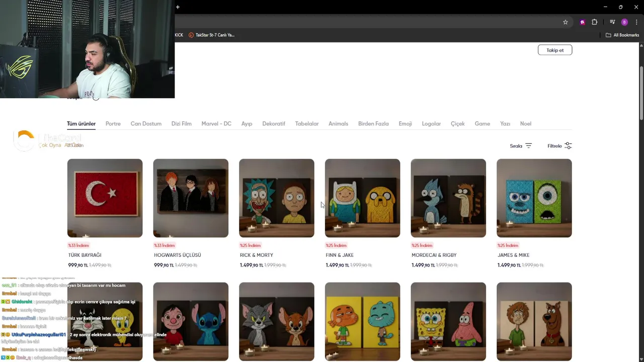644x362 pixels.
Task: Open the Türk Bayrağı product image
Action: (105, 198)
